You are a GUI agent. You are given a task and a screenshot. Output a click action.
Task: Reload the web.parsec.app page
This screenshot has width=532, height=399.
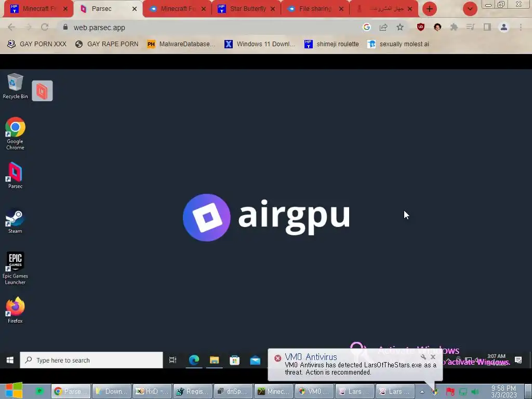45,27
